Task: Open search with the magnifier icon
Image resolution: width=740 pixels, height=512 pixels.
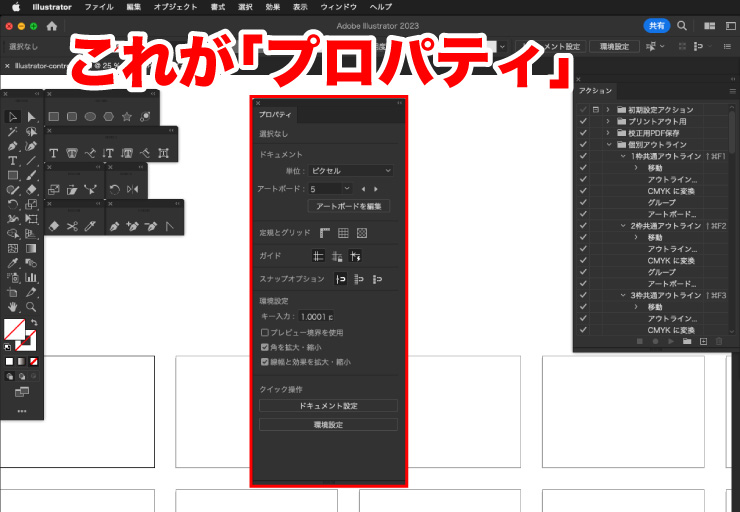Action: click(x=682, y=26)
